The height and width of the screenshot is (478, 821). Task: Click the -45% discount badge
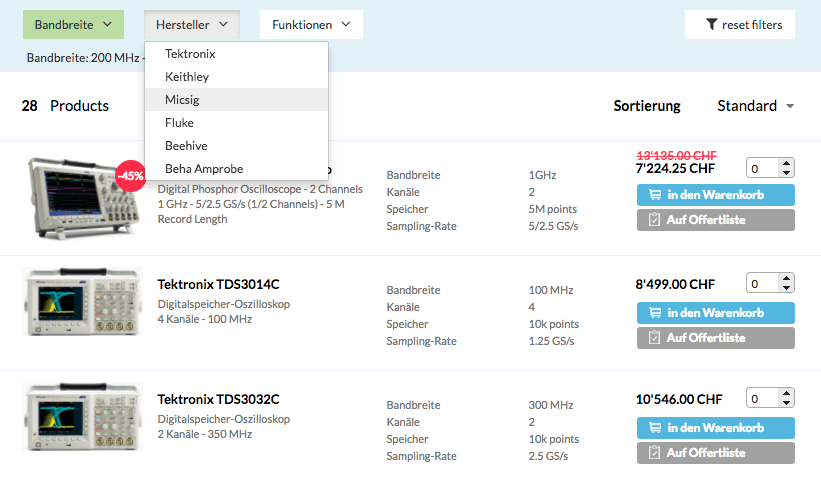coord(130,176)
